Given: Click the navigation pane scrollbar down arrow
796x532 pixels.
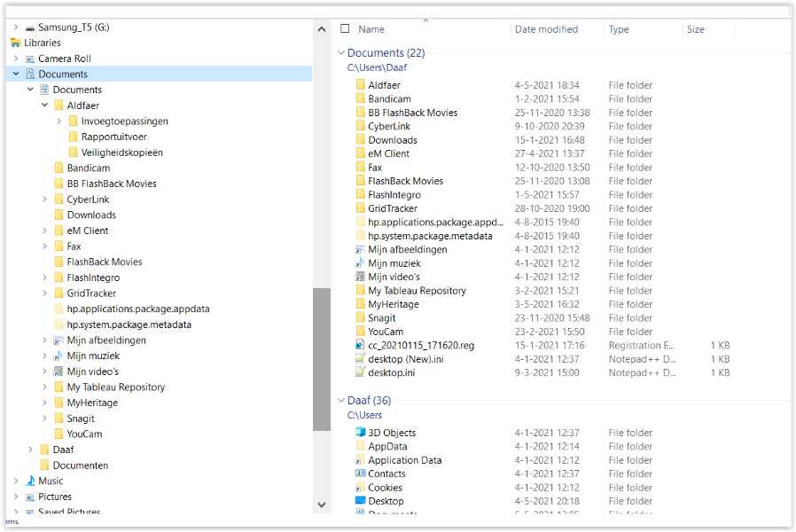Looking at the screenshot, I should coord(322,505).
